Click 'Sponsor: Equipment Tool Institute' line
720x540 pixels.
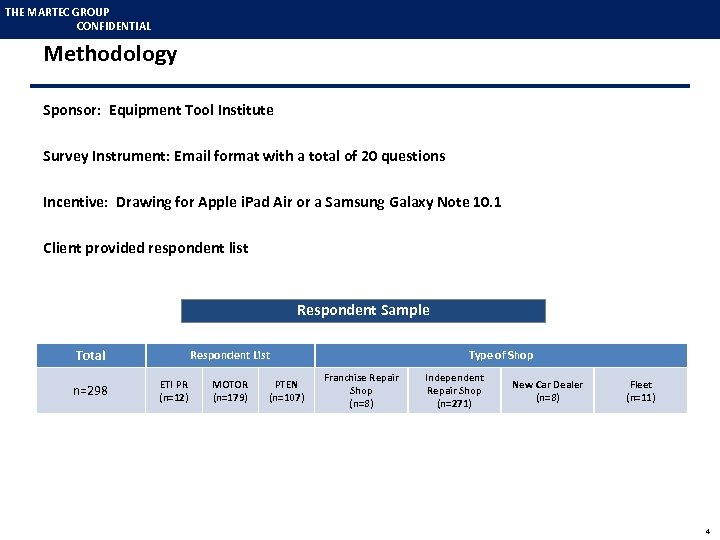158,110
